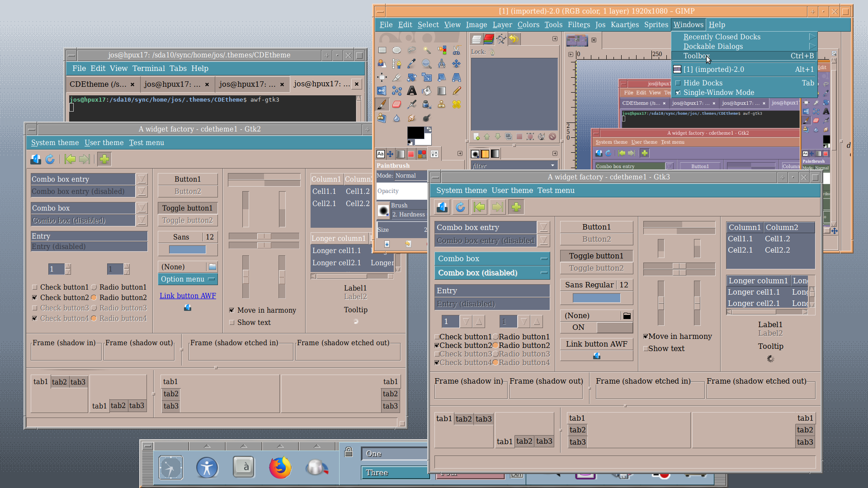This screenshot has width=868, height=488.
Task: Activate the Smudge finger tool
Action: (x=411, y=118)
